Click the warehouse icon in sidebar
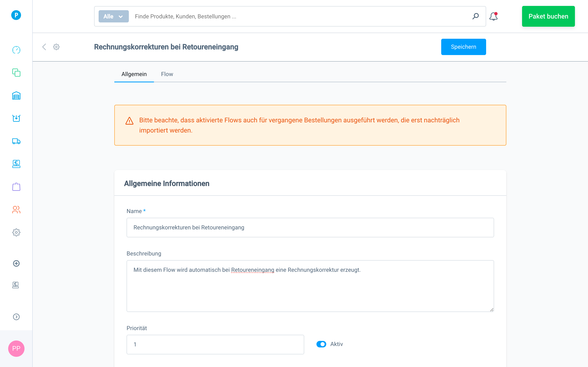The height and width of the screenshot is (367, 588). tap(16, 96)
